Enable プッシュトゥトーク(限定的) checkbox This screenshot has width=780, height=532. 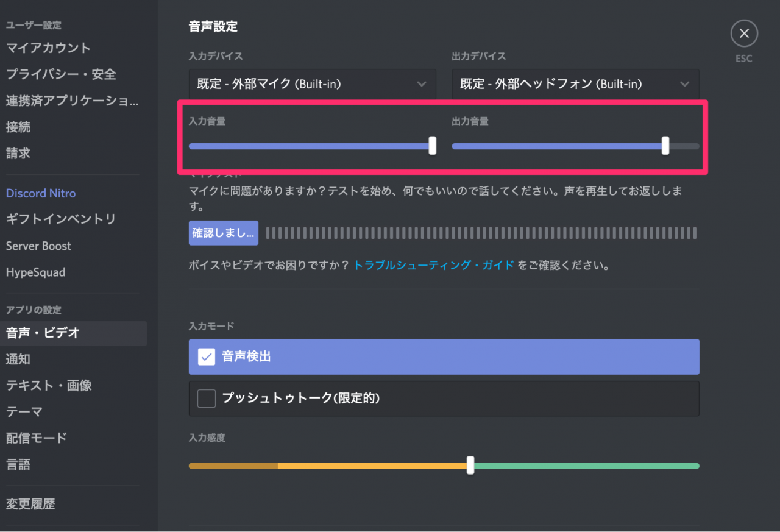click(207, 399)
